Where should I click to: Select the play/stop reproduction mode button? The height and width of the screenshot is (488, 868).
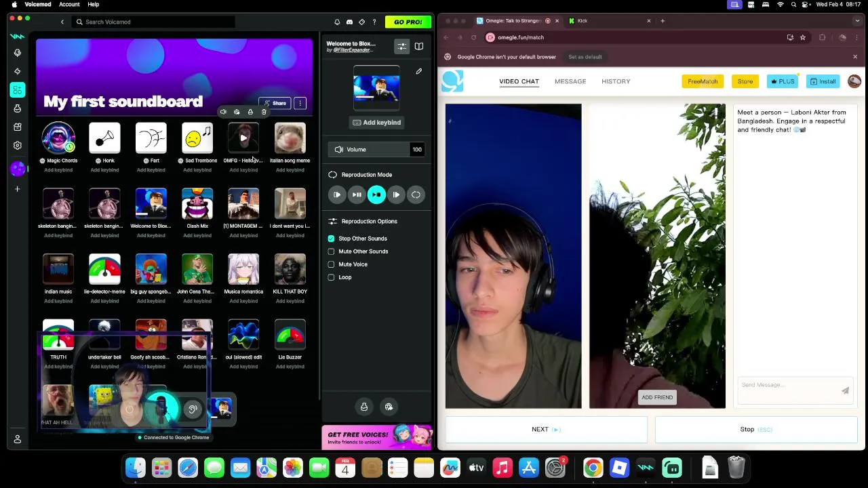pyautogui.click(x=376, y=195)
